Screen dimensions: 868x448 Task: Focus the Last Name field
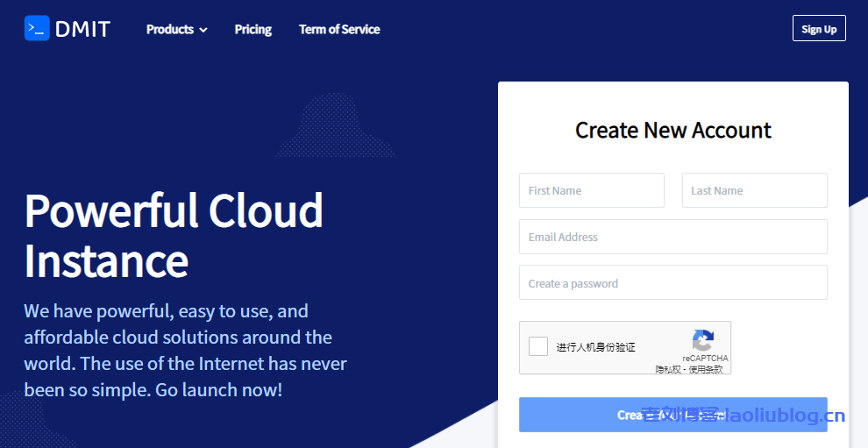(754, 190)
